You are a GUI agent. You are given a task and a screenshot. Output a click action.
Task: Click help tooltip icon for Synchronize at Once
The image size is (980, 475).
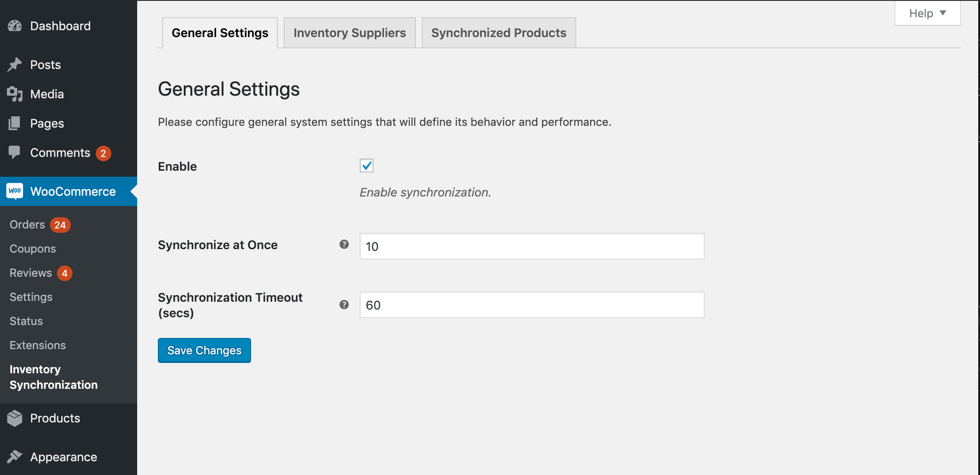[x=344, y=244]
